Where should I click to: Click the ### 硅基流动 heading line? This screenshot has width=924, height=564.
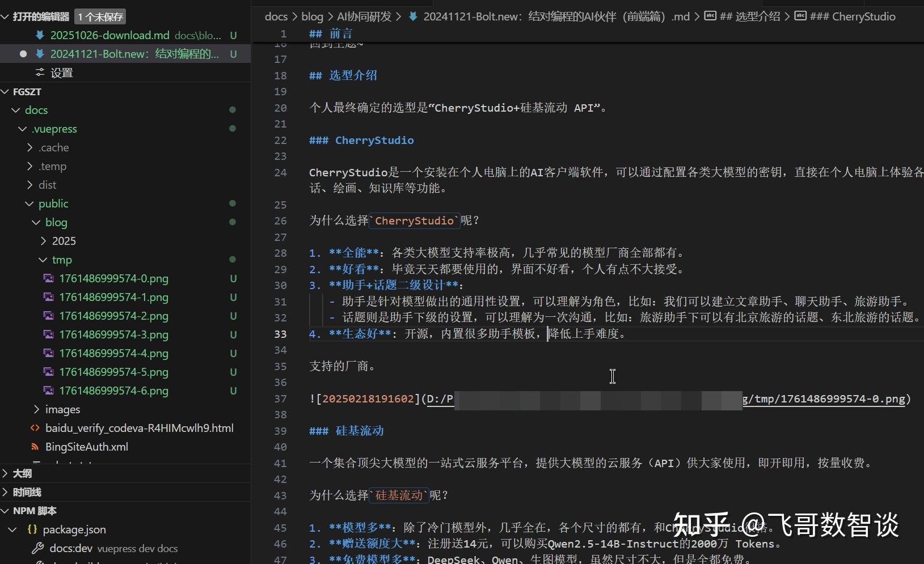347,431
